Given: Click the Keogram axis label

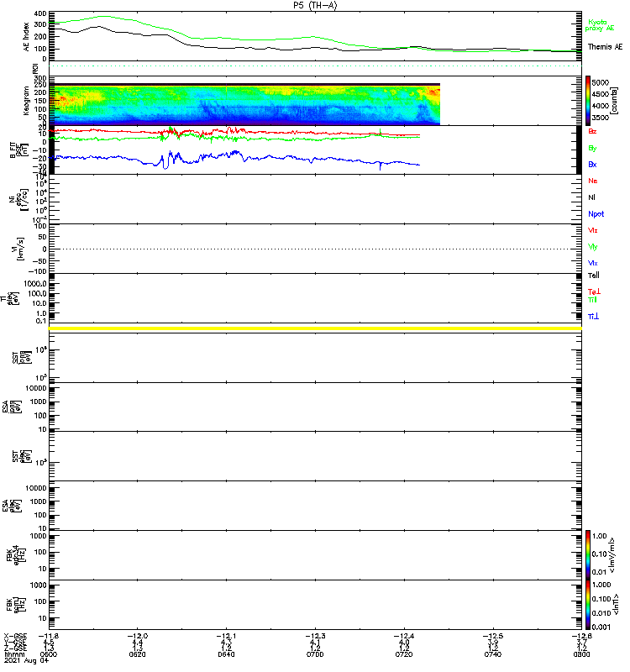Looking at the screenshot, I should (26, 100).
